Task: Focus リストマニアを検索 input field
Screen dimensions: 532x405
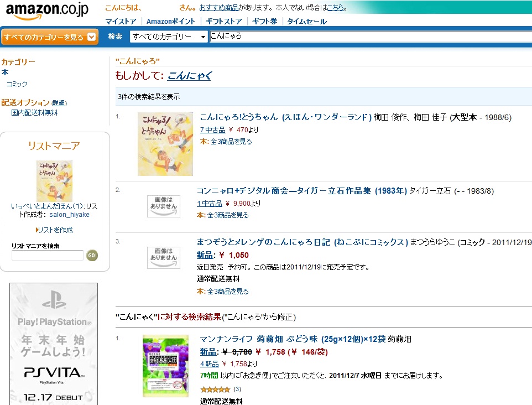Action: click(x=48, y=255)
